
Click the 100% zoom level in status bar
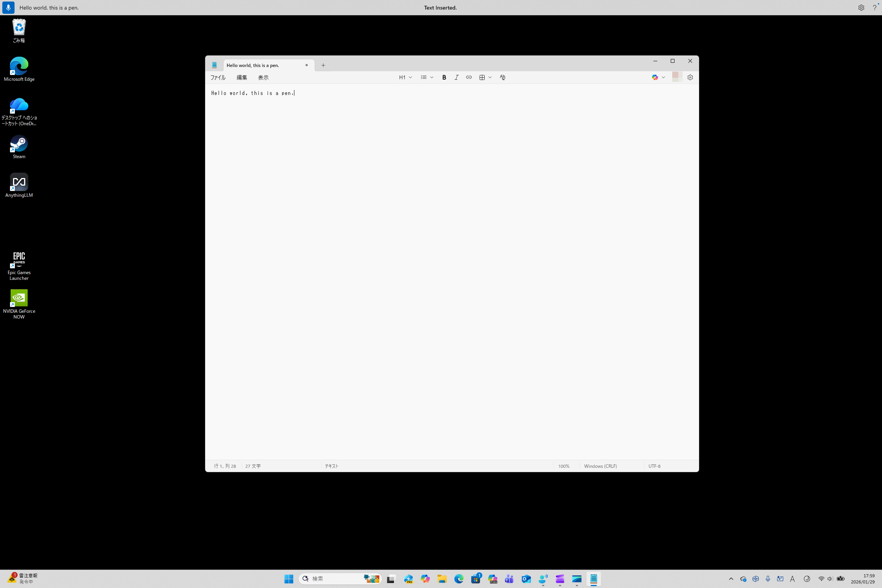tap(563, 466)
